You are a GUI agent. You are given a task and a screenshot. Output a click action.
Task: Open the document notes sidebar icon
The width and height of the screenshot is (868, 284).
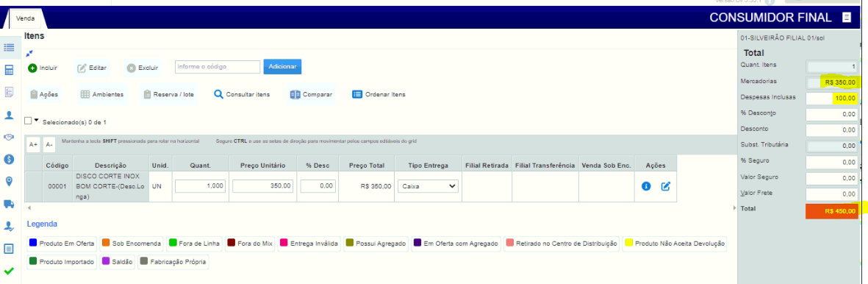(x=9, y=92)
